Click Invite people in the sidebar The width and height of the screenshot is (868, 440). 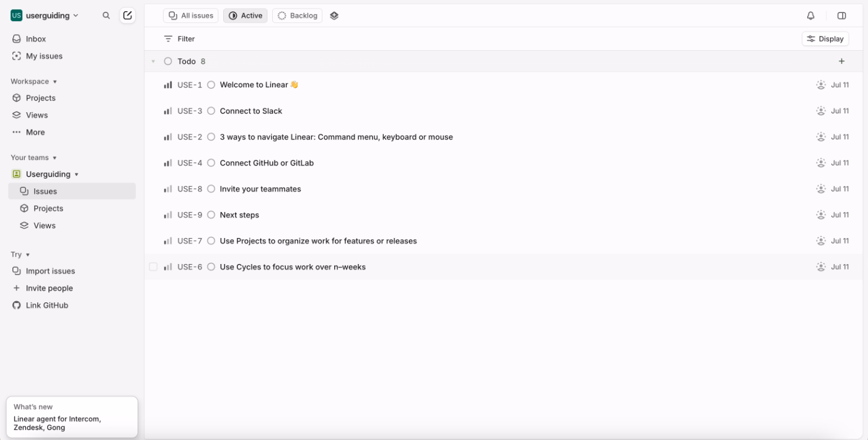pos(50,288)
